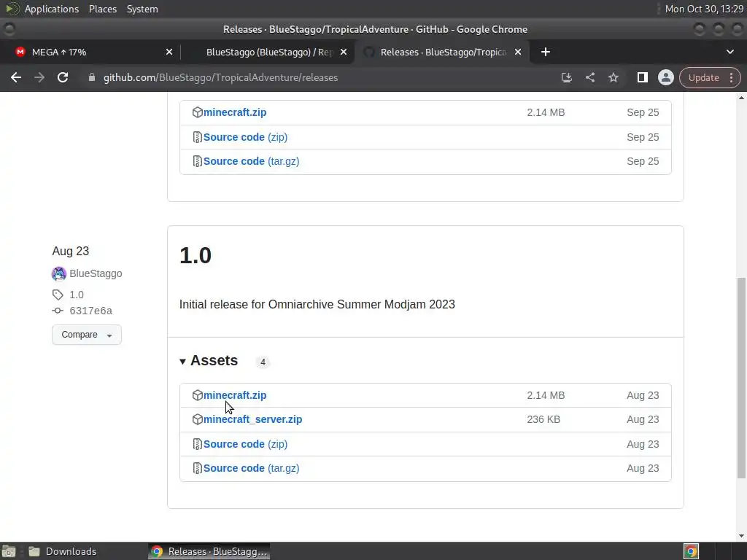Download minecraft_server.zip
747x560 pixels.
tap(252, 419)
